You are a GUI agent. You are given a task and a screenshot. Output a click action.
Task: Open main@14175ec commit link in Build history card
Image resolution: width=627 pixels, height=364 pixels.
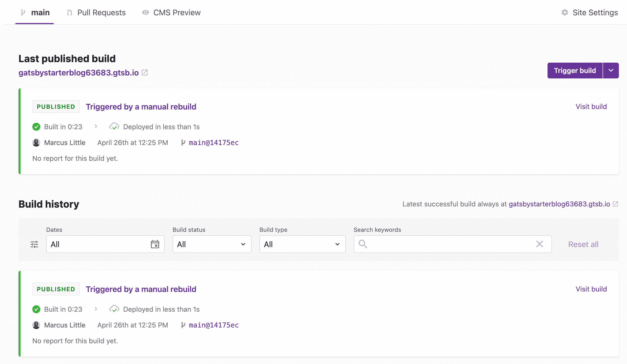click(x=214, y=325)
